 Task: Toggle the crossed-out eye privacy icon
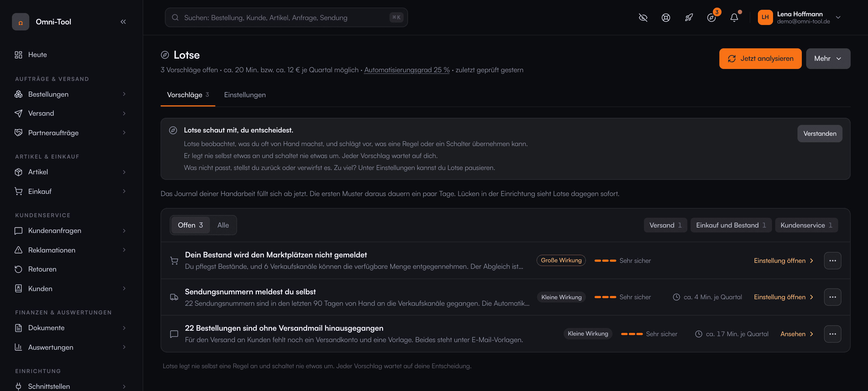tap(643, 18)
